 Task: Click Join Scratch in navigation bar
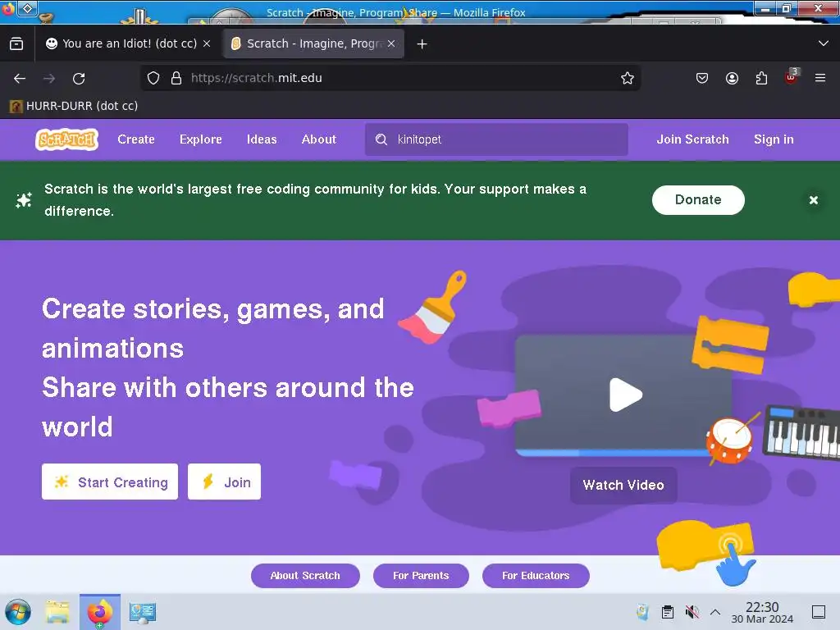[x=692, y=139]
